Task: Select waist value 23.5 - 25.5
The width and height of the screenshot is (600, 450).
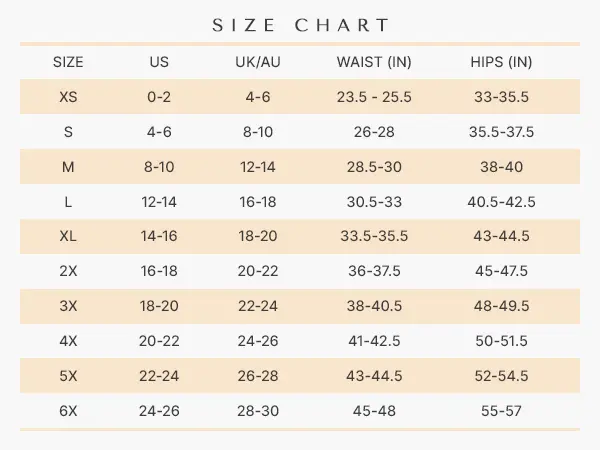Action: pos(374,97)
